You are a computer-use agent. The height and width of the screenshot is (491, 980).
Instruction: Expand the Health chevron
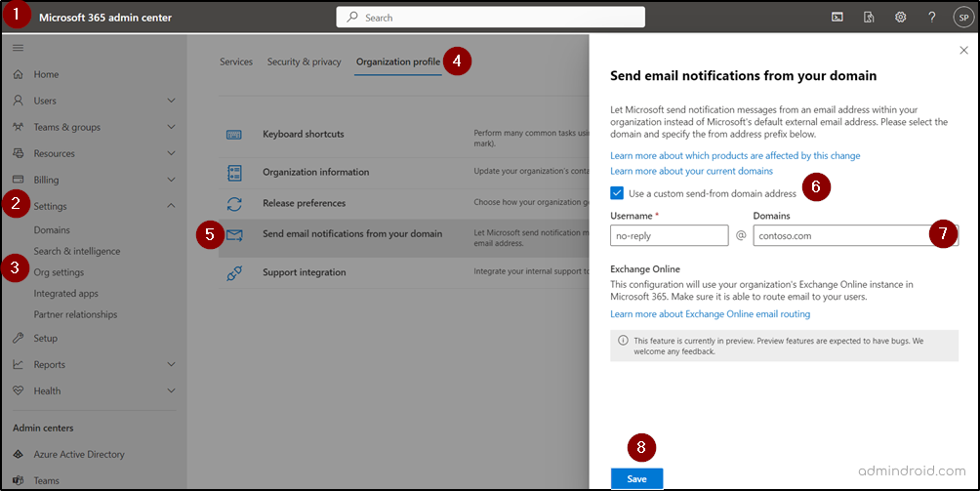pyautogui.click(x=171, y=390)
